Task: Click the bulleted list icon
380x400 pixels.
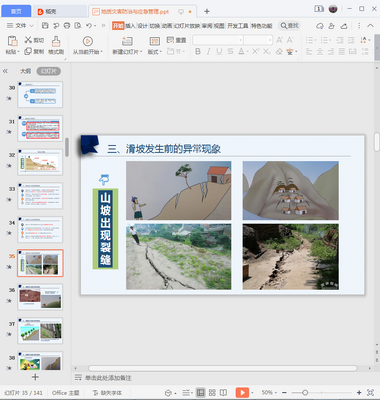Action: click(x=310, y=40)
